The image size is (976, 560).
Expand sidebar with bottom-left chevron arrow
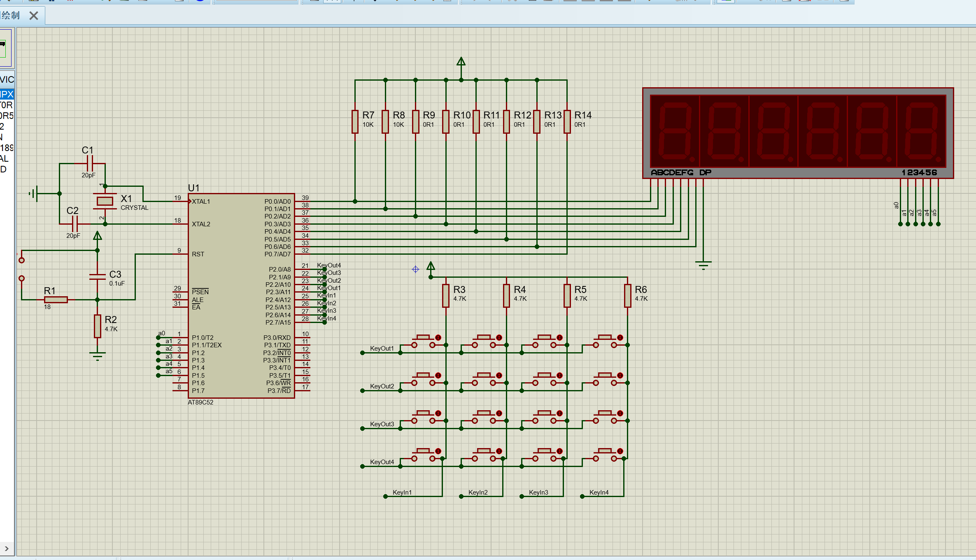(7, 548)
